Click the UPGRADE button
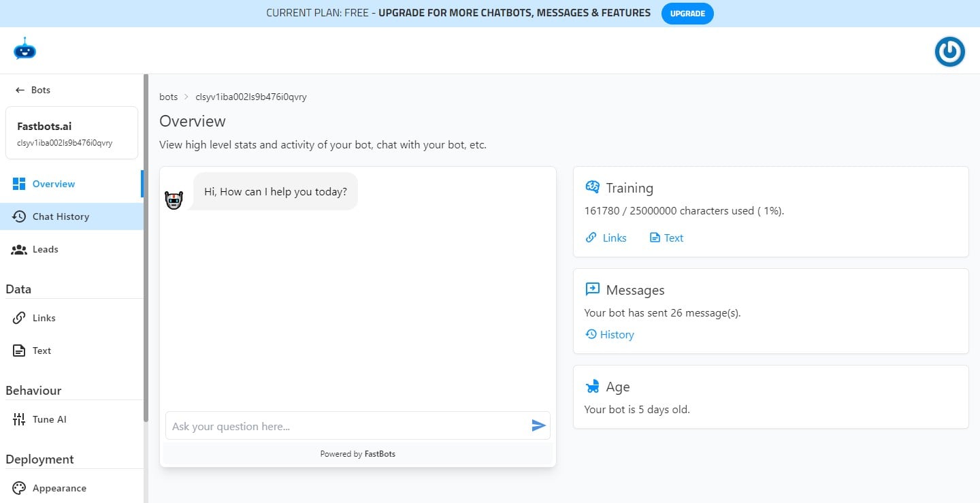 [x=687, y=13]
